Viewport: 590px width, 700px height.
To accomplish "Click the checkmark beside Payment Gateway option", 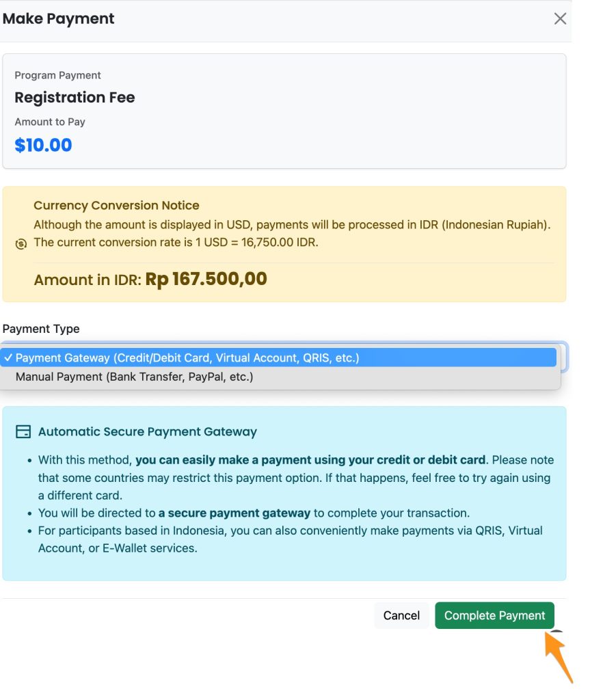I will click(x=8, y=358).
